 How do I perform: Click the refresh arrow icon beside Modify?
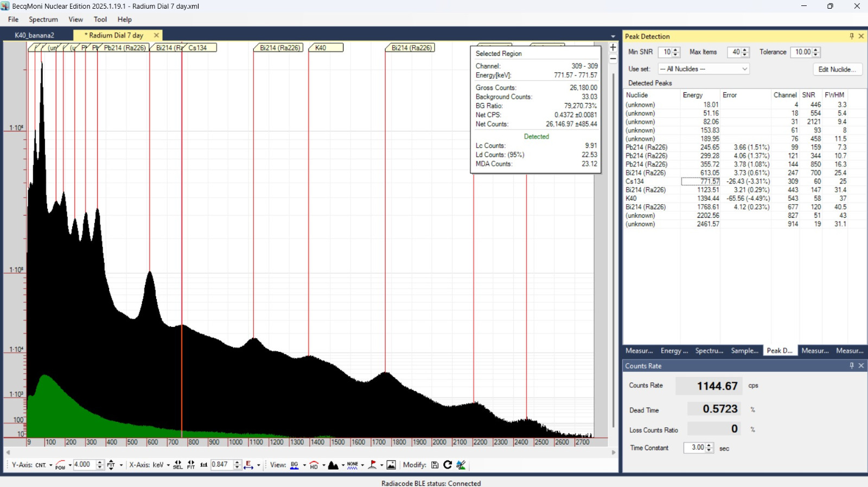(x=448, y=465)
